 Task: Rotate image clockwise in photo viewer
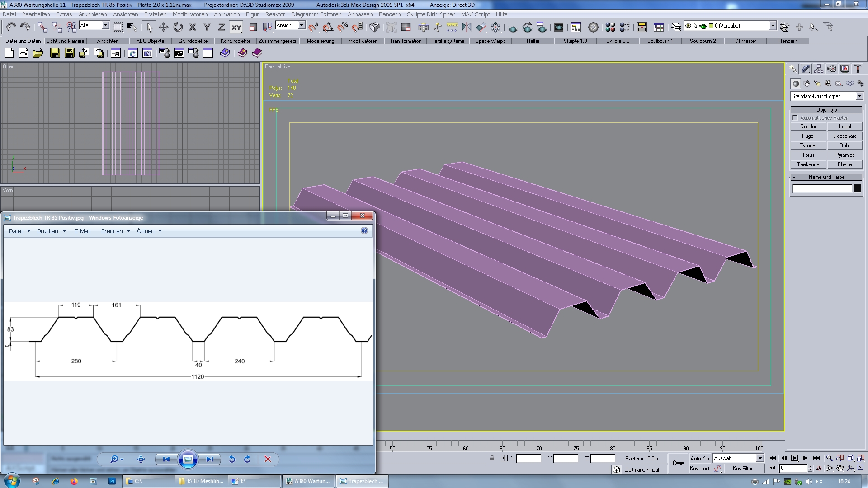247,459
